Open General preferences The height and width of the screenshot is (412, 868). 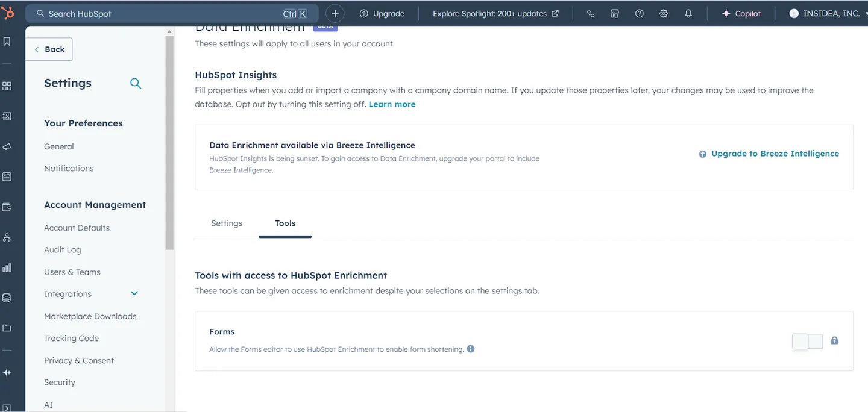tap(59, 146)
